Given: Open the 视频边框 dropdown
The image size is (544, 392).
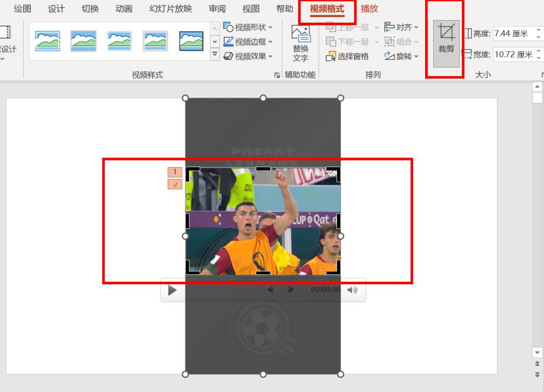Looking at the screenshot, I should click(x=248, y=42).
